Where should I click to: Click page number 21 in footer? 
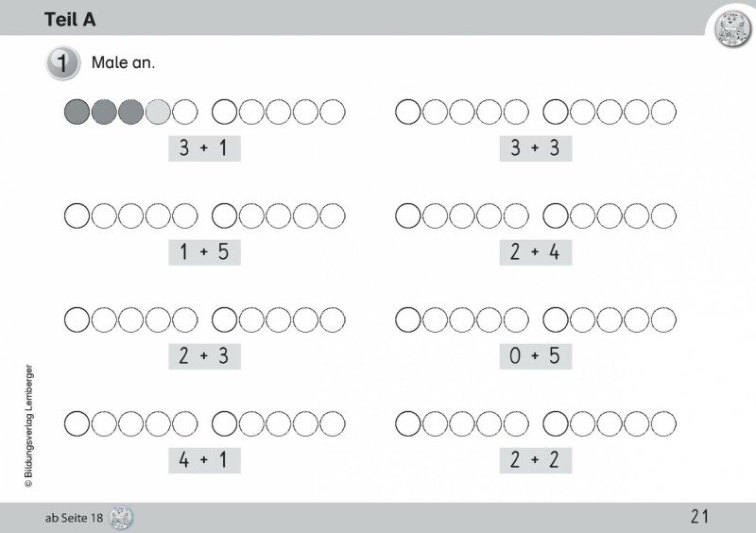699,516
